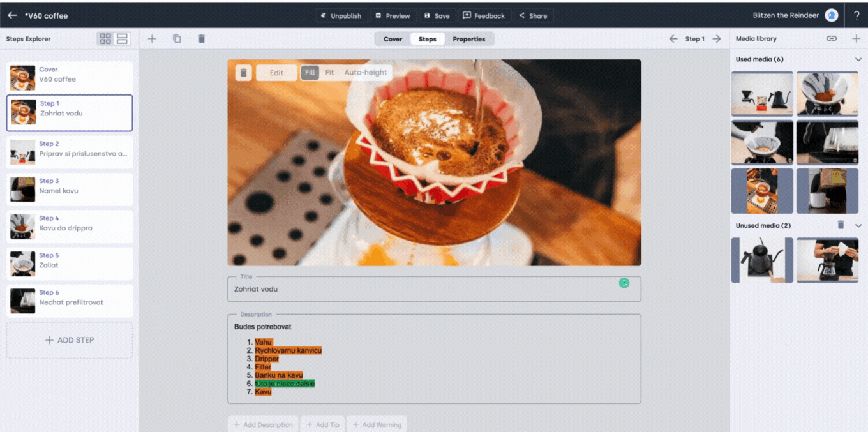The height and width of the screenshot is (432, 868).
Task: Open the Properties tab
Action: click(468, 39)
